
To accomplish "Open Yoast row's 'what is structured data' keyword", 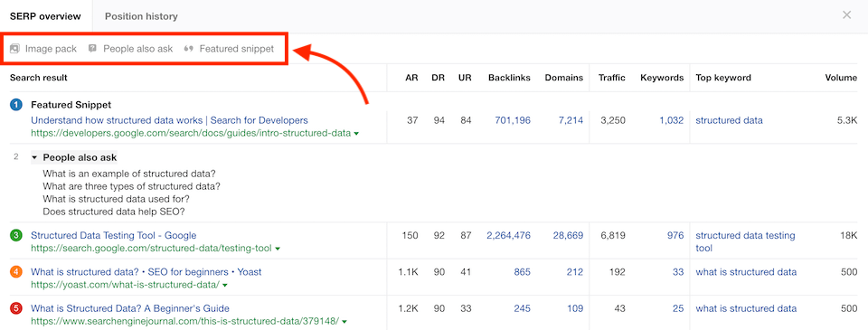I will coord(746,272).
